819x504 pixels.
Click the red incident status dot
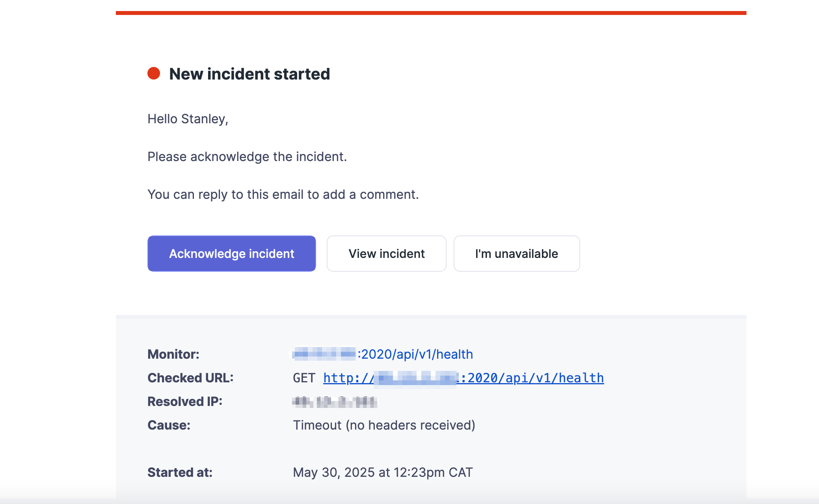click(154, 73)
